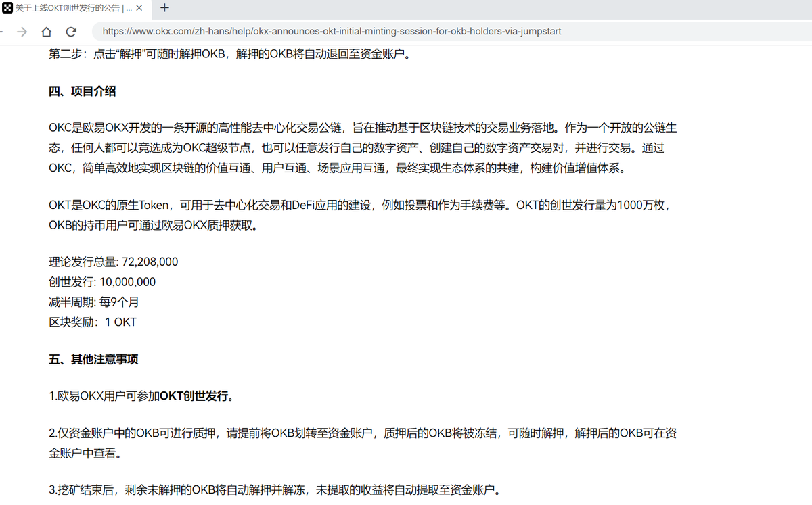Click the line 减半周期: 每9个月
Screen dimensions: 812x505
pyautogui.click(x=94, y=302)
